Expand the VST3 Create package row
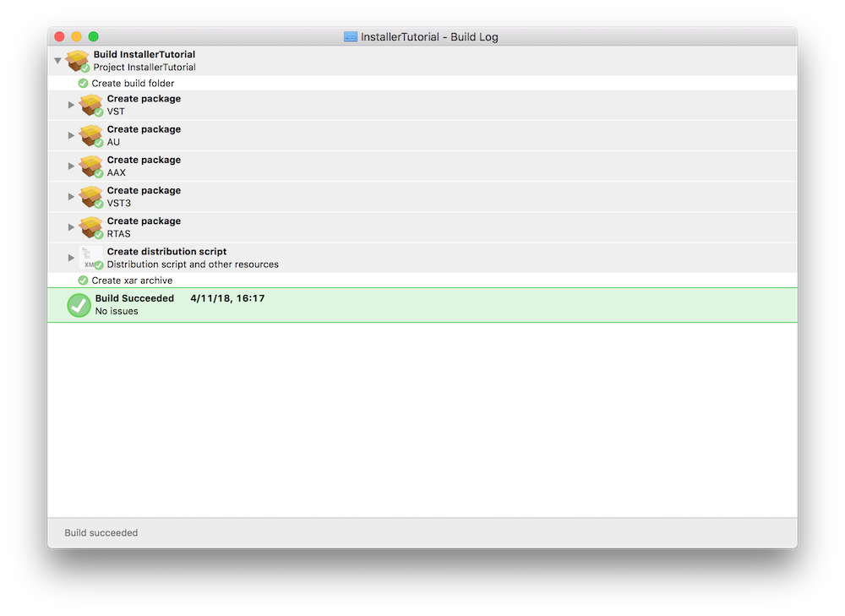 coord(71,196)
